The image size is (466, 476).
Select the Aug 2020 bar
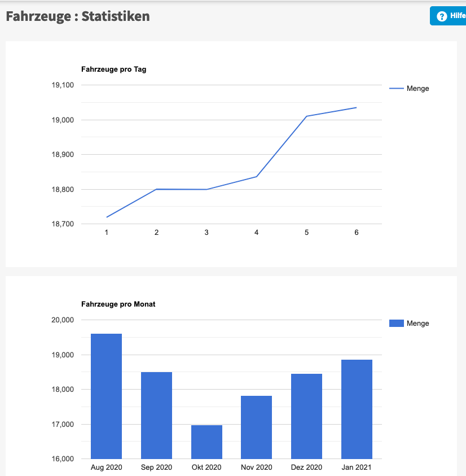tap(106, 396)
